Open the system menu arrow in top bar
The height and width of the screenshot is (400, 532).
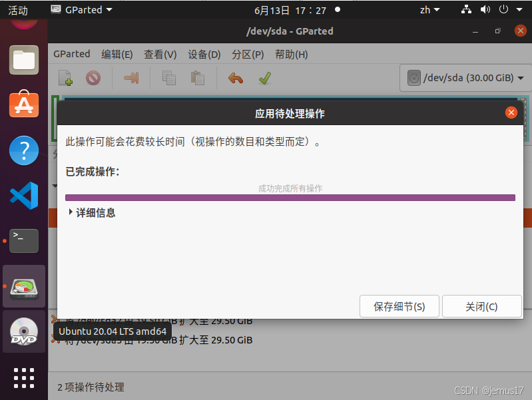[x=519, y=10]
